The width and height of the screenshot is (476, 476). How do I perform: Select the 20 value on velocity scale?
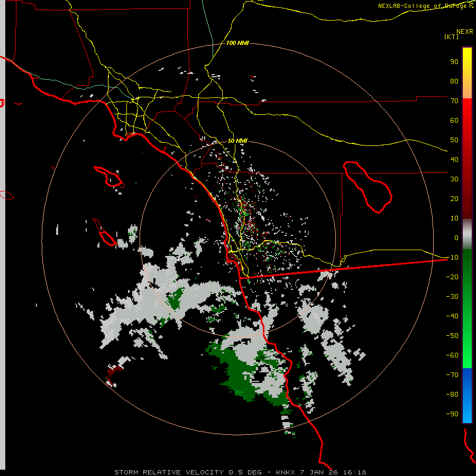tap(454, 199)
